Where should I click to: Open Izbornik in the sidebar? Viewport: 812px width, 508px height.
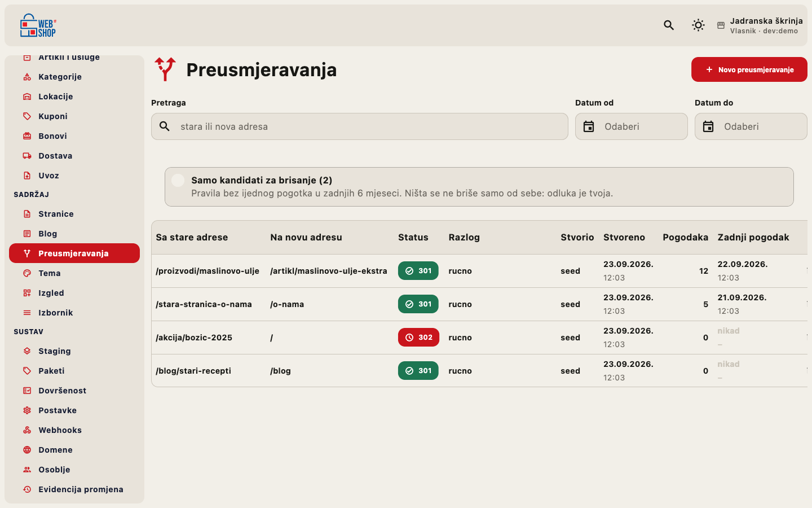pos(74,313)
